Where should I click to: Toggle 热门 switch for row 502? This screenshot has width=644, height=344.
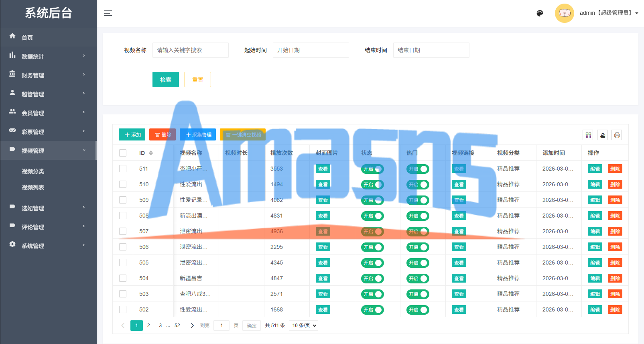point(418,310)
